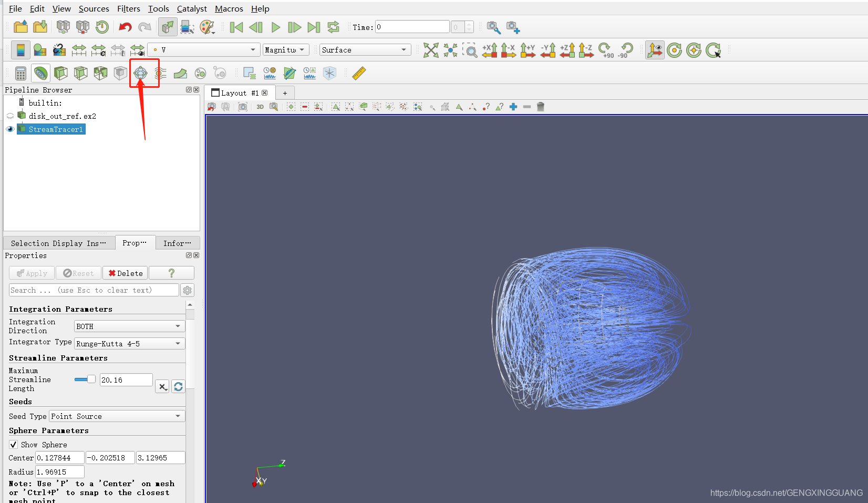
Task: Hide StreamTracer1 using its eye icon
Action: click(x=10, y=129)
